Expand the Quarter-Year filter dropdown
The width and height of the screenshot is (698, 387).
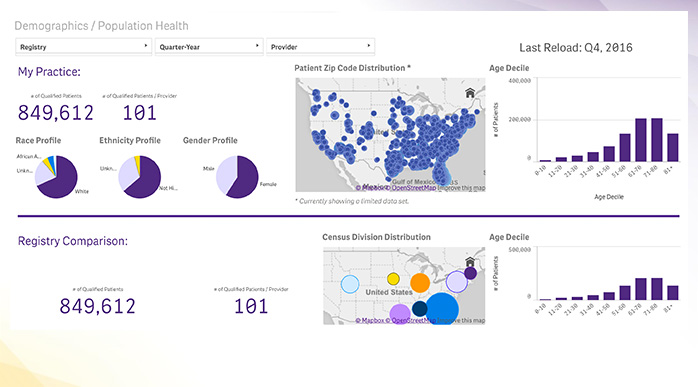(209, 46)
